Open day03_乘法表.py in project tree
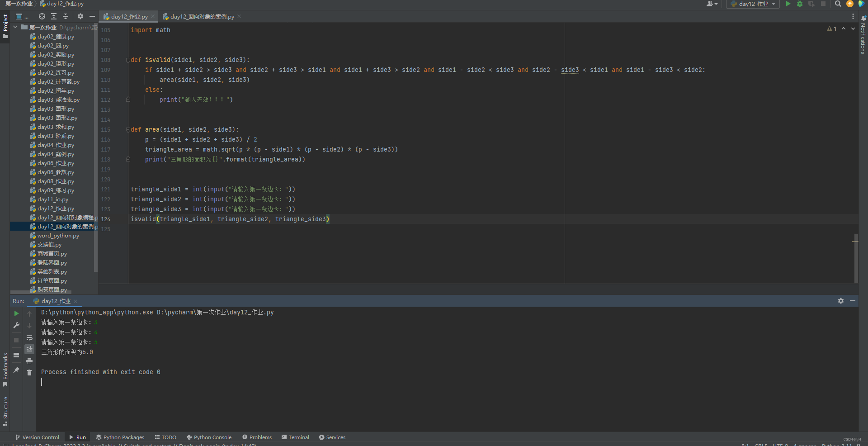868x446 pixels. pyautogui.click(x=58, y=100)
